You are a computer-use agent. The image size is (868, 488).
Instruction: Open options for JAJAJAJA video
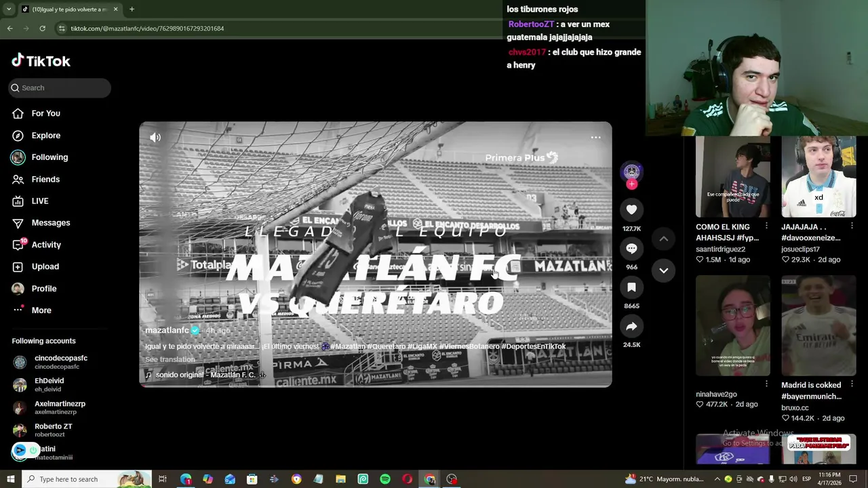[x=852, y=226]
